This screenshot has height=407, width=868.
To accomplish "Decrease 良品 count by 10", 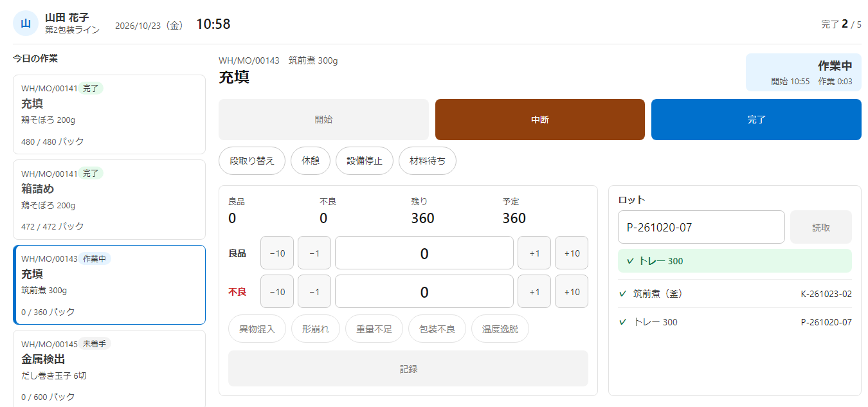I will [x=277, y=253].
